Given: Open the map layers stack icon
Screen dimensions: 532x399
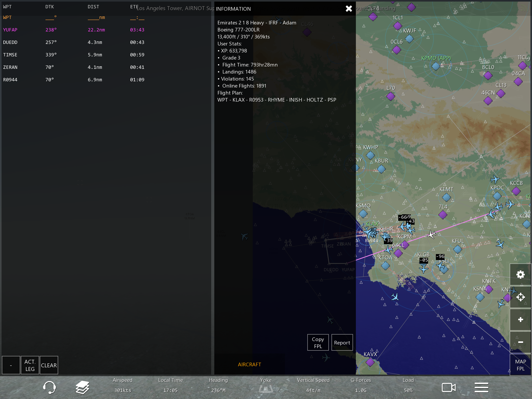Looking at the screenshot, I should pyautogui.click(x=82, y=388).
